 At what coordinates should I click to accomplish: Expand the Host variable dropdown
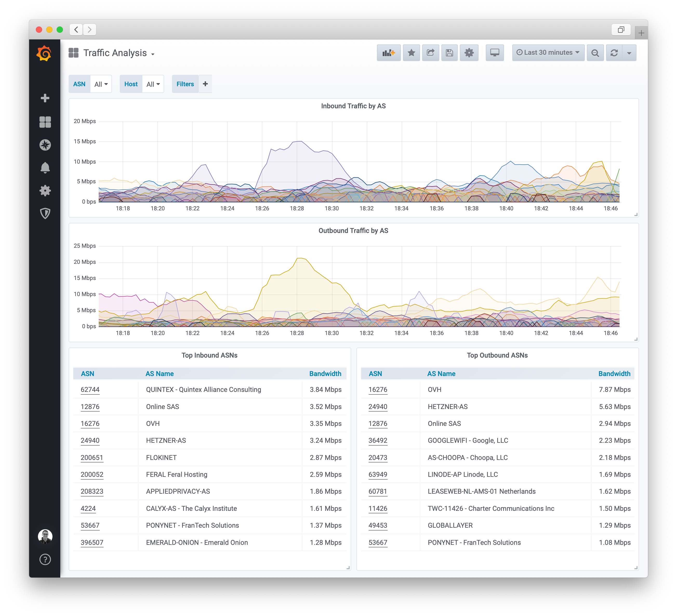coord(153,84)
